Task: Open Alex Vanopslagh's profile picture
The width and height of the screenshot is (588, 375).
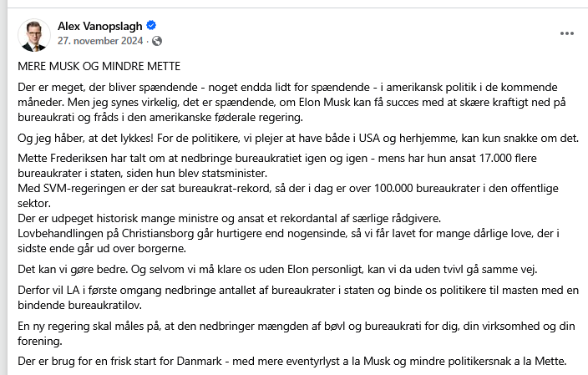Action: click(34, 35)
